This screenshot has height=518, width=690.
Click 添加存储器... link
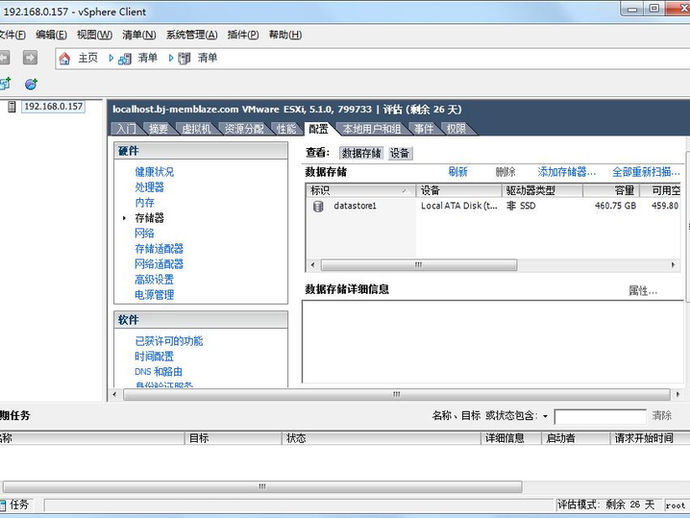tap(567, 172)
